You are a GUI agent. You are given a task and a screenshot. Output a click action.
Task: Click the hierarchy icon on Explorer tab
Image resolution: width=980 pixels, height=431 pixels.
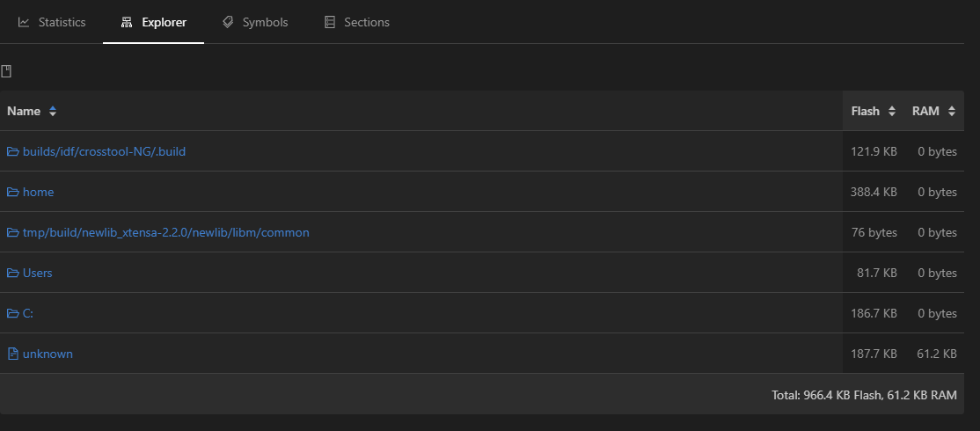point(127,23)
